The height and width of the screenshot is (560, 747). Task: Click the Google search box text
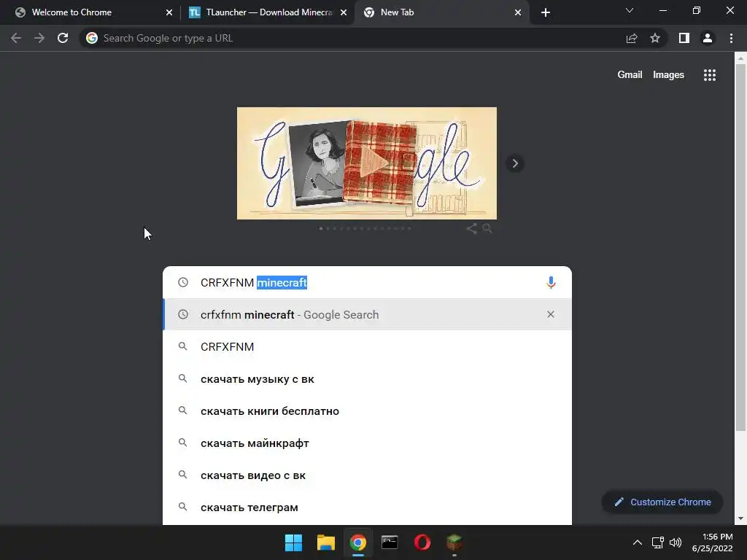point(254,282)
